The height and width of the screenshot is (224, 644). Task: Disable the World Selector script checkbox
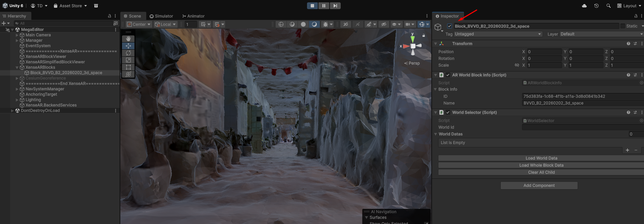tap(448, 112)
